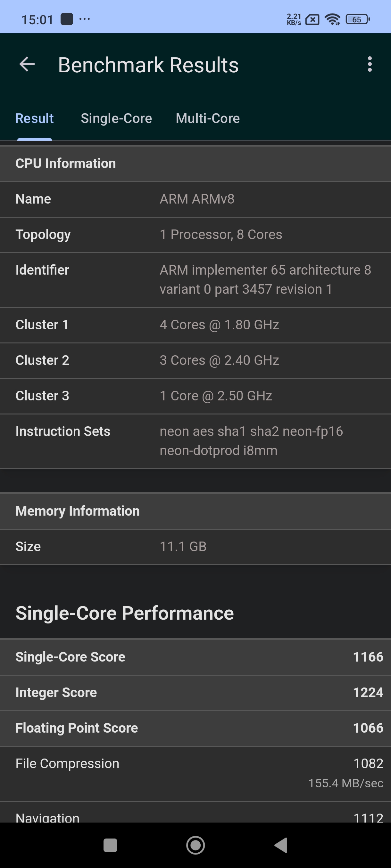Screen dimensions: 391x868
Task: Tap the Instruction Sets row
Action: click(195, 441)
